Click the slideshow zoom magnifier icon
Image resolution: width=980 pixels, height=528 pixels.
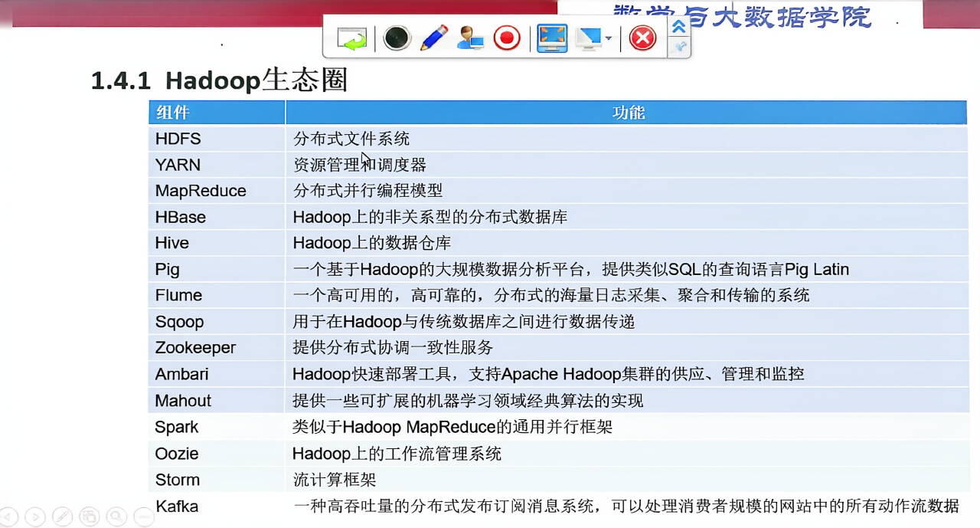pyautogui.click(x=116, y=517)
